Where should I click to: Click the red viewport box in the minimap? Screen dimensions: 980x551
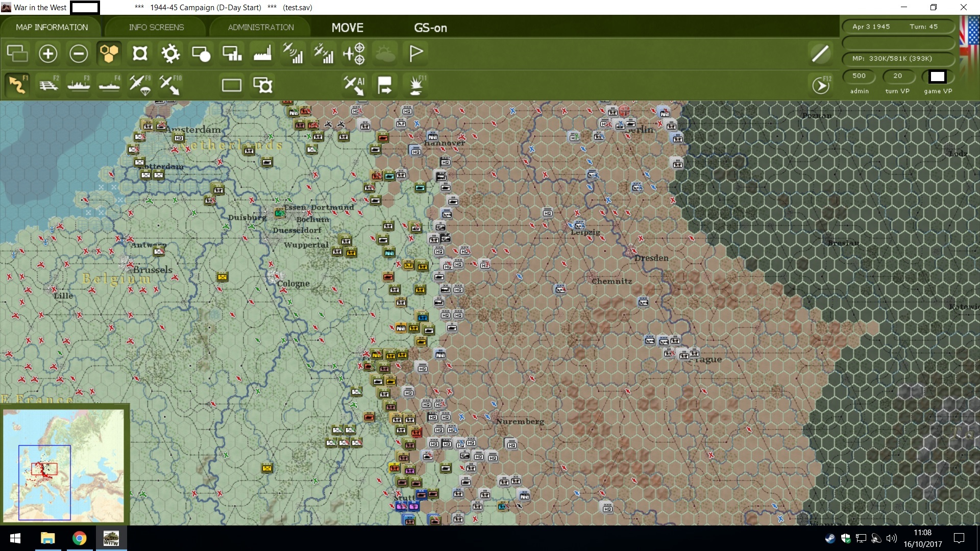[x=44, y=468]
